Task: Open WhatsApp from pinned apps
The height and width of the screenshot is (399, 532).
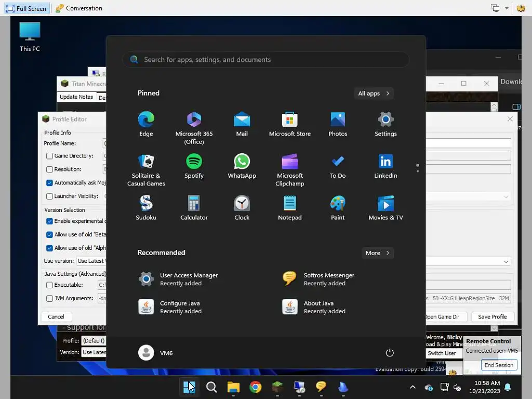Action: point(242,166)
